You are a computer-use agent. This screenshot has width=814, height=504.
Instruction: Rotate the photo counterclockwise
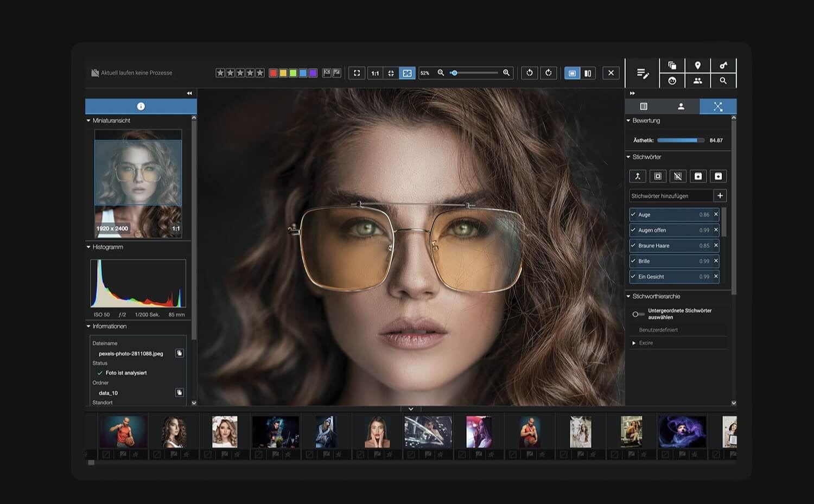(530, 73)
